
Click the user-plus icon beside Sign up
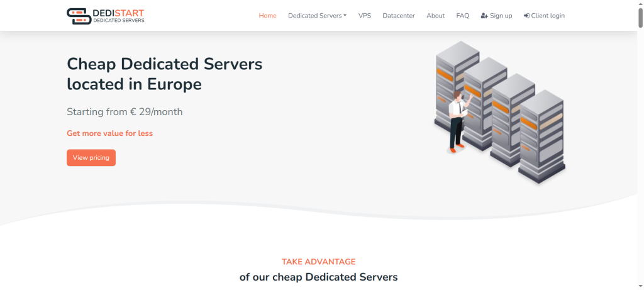(x=484, y=16)
